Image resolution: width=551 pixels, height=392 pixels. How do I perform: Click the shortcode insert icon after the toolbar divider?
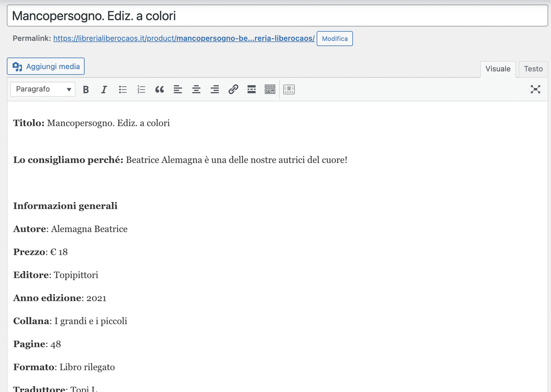pyautogui.click(x=289, y=90)
